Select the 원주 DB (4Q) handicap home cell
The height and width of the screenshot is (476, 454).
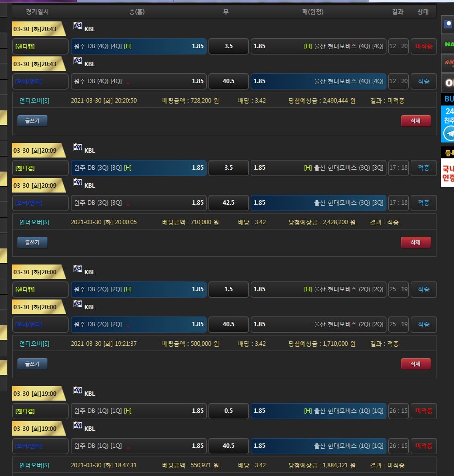pos(139,46)
